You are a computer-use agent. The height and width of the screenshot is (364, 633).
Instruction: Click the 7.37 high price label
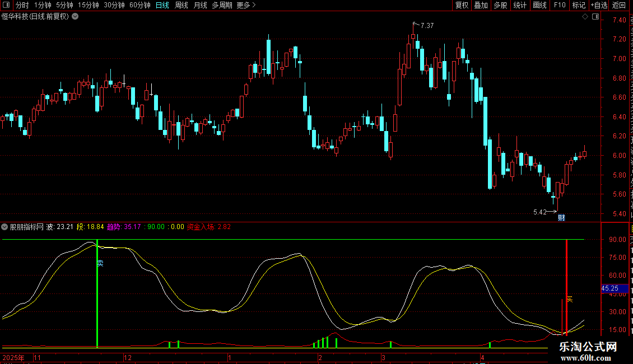[427, 25]
